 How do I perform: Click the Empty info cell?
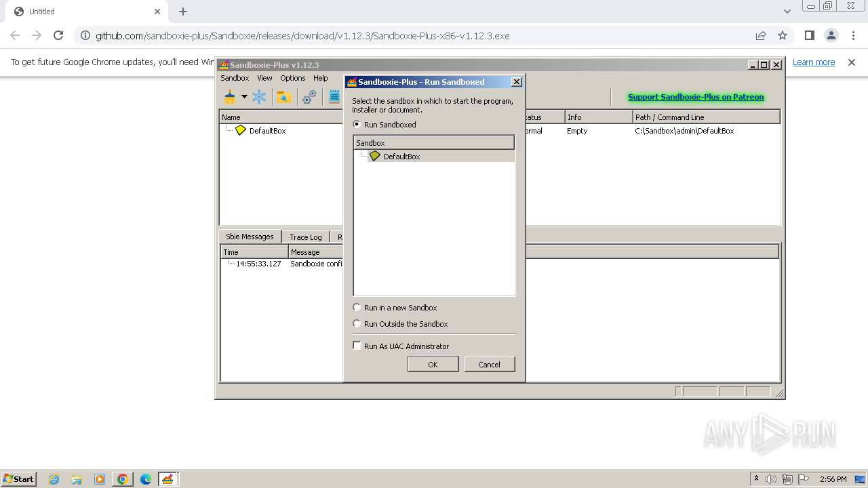coord(577,131)
